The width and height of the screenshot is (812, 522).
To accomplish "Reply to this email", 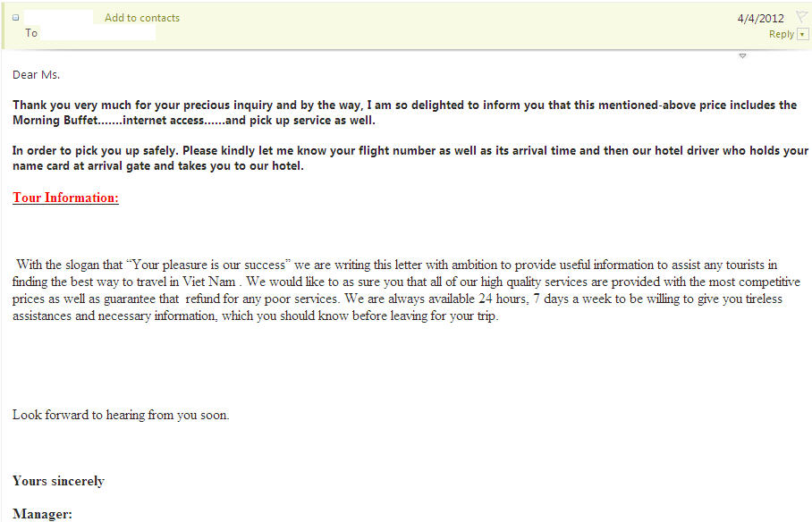I will pos(781,34).
